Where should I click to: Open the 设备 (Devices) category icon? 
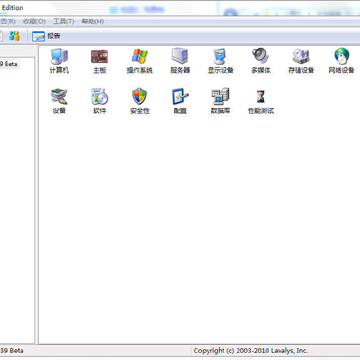point(59,96)
